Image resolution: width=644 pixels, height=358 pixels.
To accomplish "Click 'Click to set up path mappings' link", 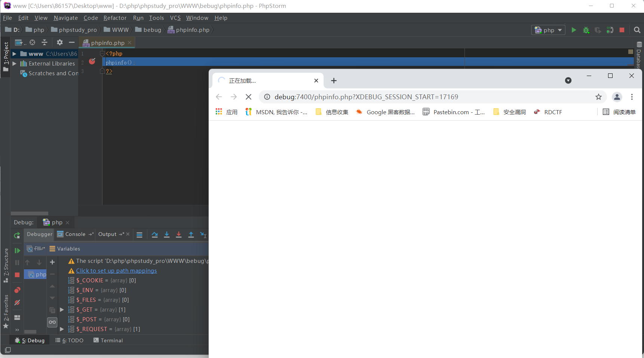I will click(x=116, y=271).
